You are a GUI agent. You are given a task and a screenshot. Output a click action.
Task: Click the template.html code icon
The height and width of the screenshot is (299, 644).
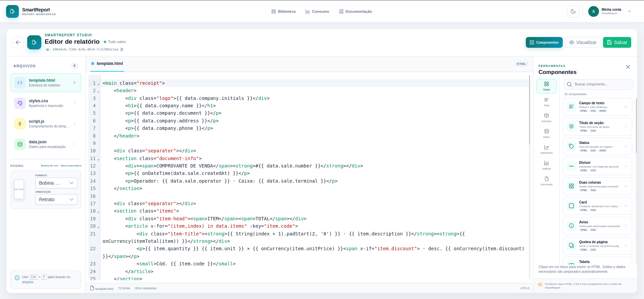tap(20, 83)
